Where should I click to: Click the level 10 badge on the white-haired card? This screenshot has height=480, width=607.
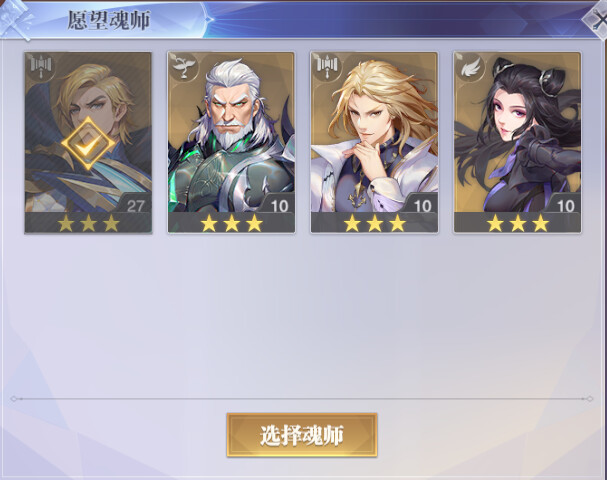(279, 206)
